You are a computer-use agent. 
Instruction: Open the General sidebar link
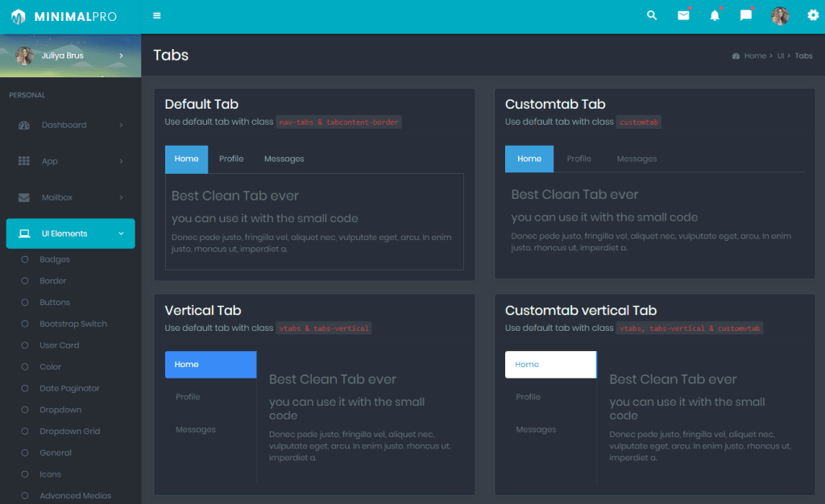point(56,452)
